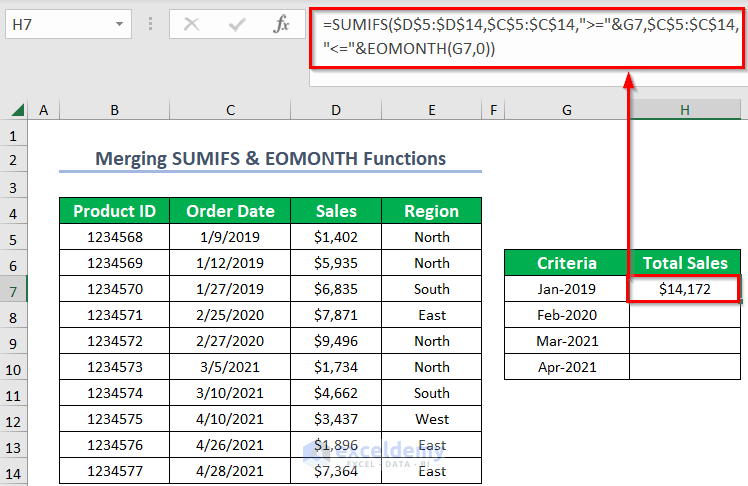Image resolution: width=748 pixels, height=486 pixels.
Task: Select row 7 header
Action: click(13, 289)
